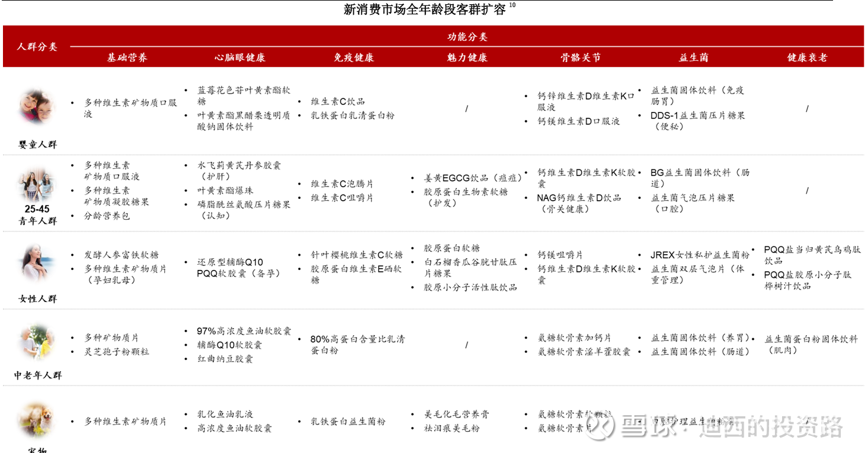Viewport: 868px width, 453px height.
Task: Click the "魅力健康" column header
Action: pos(467,57)
